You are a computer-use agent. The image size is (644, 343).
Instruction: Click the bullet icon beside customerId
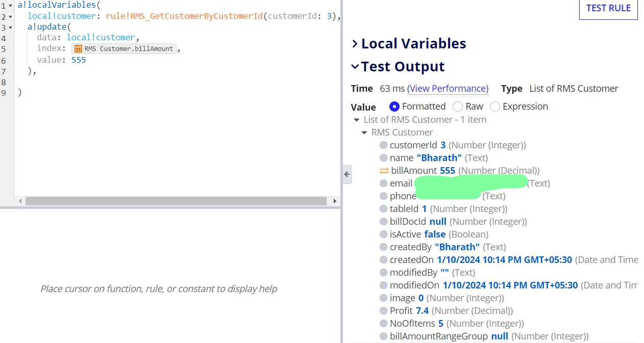pos(384,145)
